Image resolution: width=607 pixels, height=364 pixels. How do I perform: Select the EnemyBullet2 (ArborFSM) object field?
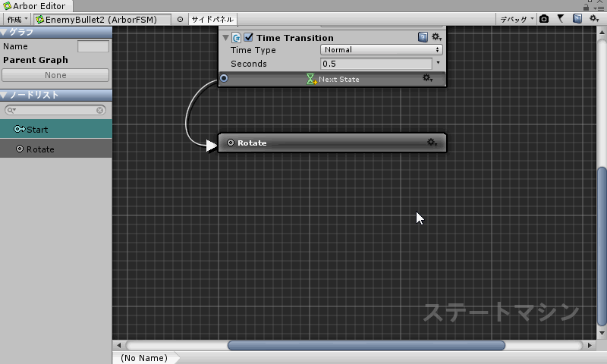tap(102, 20)
